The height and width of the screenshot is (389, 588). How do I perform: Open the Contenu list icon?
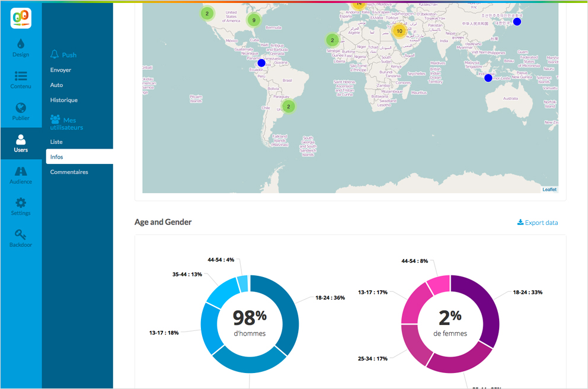coord(21,76)
